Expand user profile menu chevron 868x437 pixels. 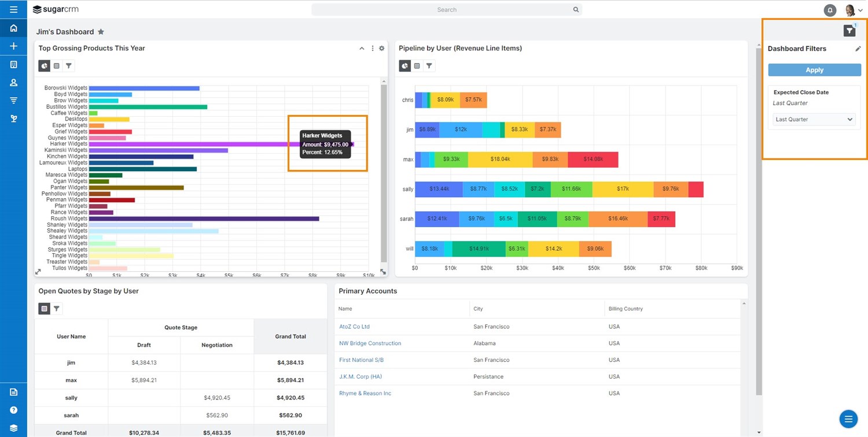860,10
